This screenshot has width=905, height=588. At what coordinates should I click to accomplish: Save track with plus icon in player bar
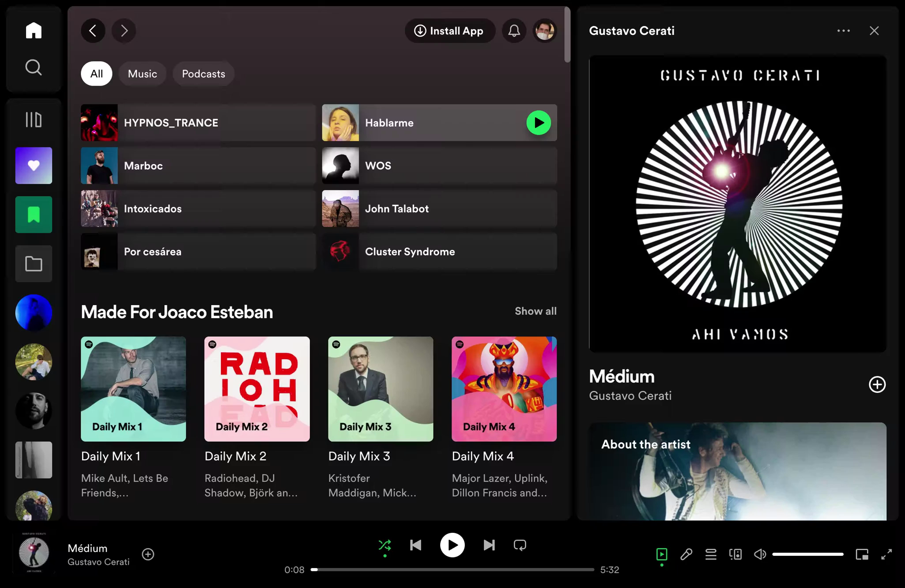click(148, 554)
